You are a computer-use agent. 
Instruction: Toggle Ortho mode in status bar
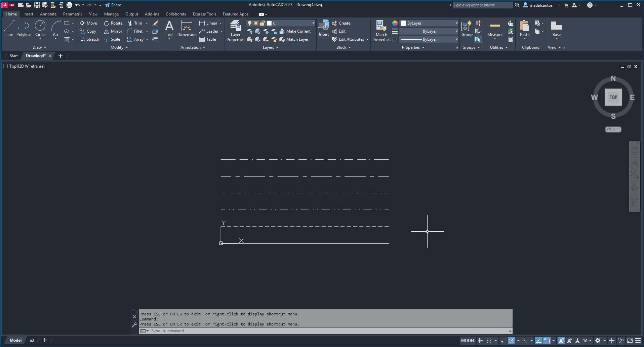tap(503, 341)
